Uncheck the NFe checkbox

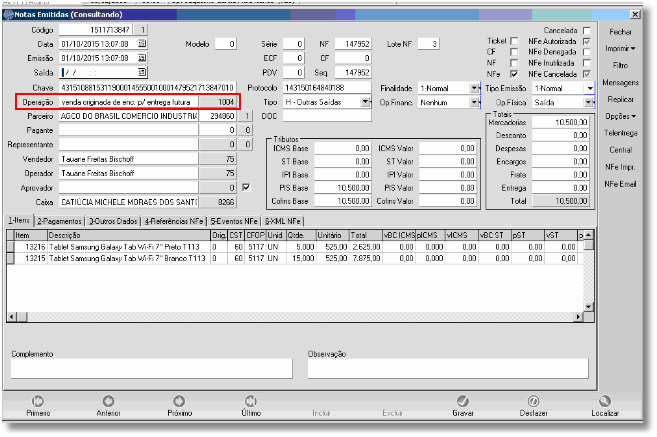tap(514, 74)
